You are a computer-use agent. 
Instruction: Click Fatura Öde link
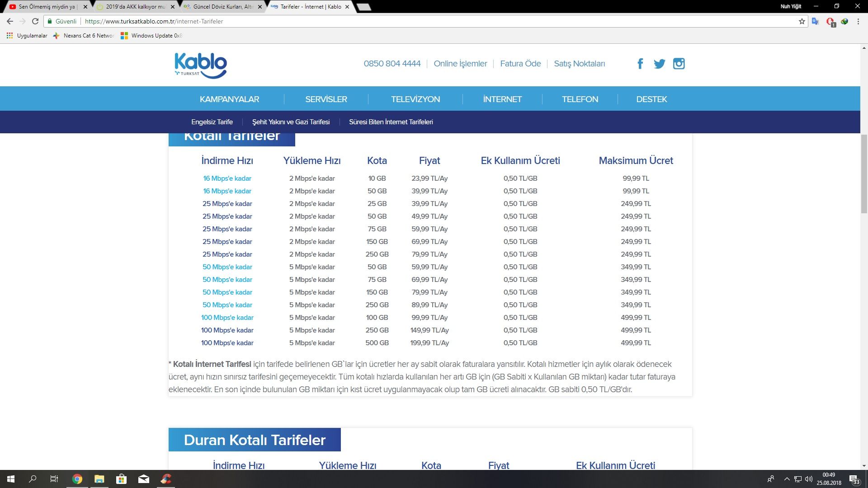point(520,64)
